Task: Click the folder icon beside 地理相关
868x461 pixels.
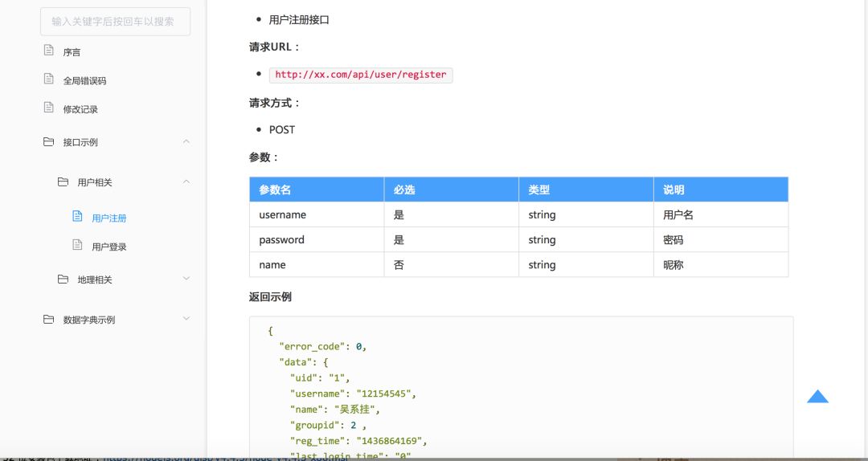Action: (63, 279)
